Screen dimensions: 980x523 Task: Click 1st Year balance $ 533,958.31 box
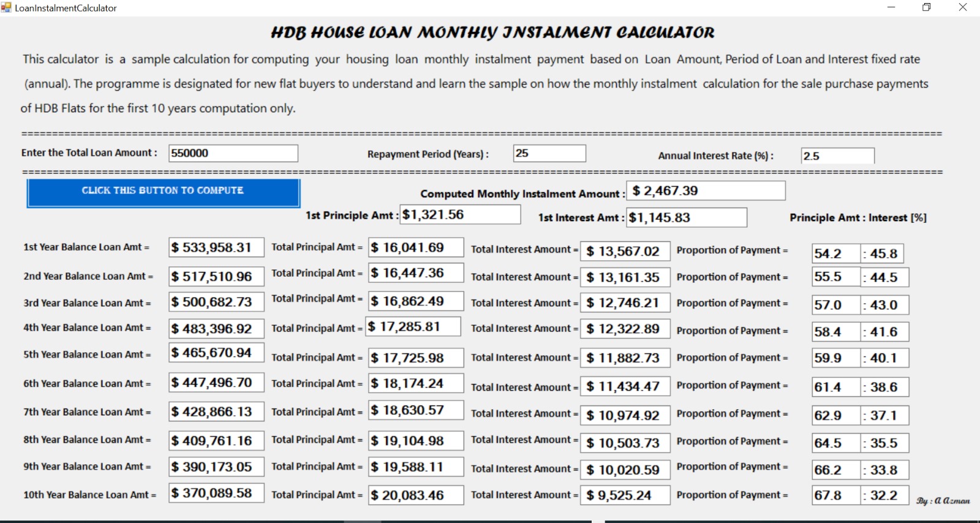tap(216, 247)
